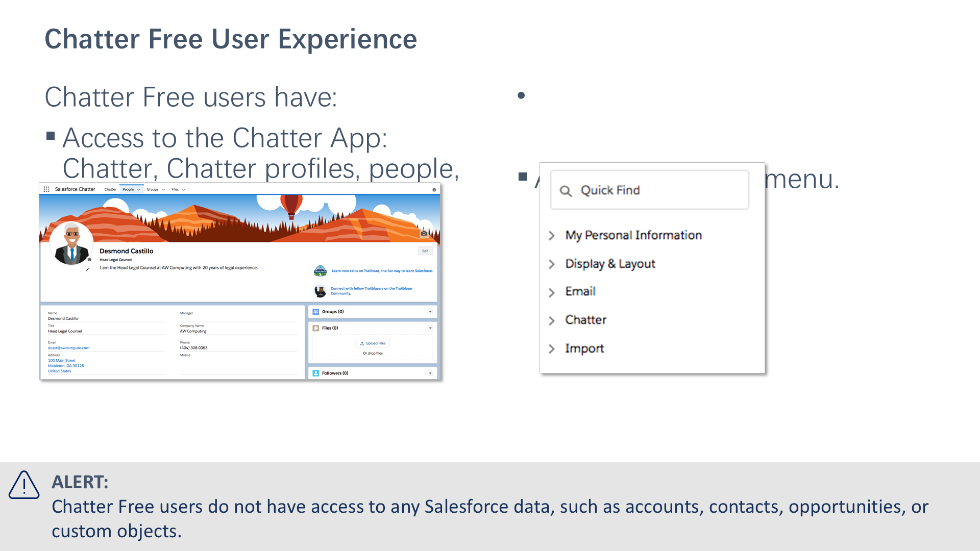Open the Files (0) card dropdown arrow
The image size is (980, 551).
(430, 328)
